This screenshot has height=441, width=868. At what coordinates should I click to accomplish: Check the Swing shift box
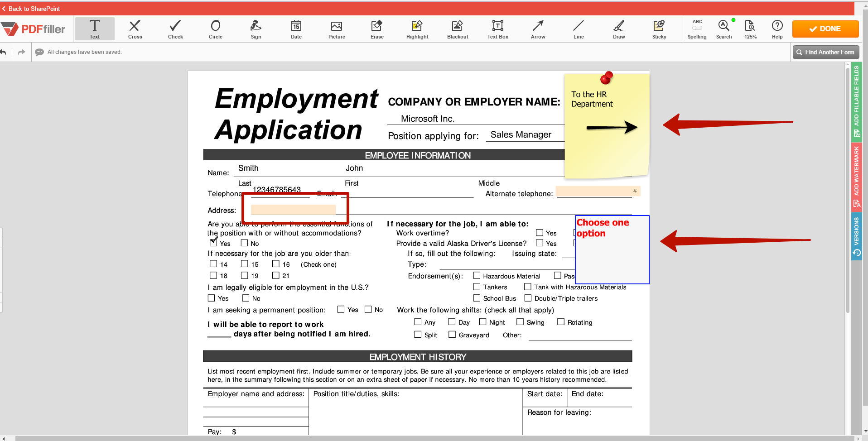coord(520,321)
